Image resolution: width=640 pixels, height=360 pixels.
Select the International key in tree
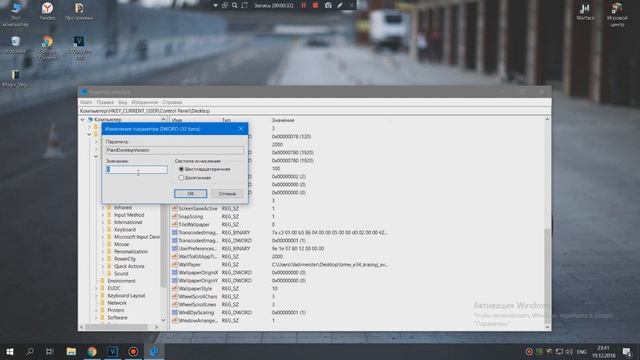(x=128, y=222)
